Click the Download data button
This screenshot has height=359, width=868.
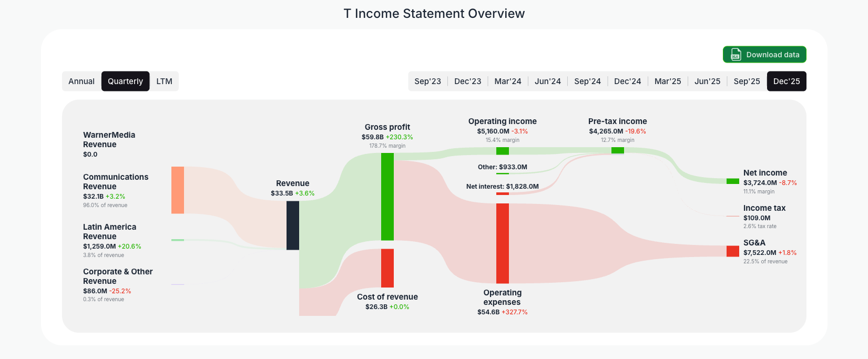click(x=764, y=54)
